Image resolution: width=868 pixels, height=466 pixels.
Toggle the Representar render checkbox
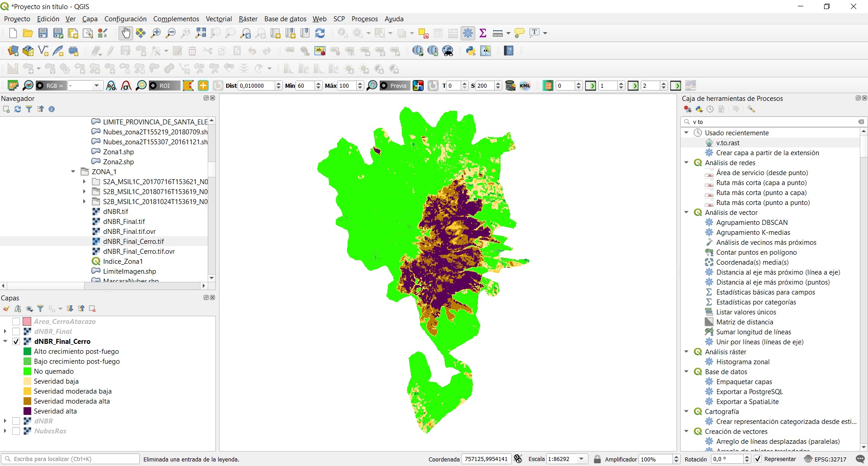tap(758, 459)
